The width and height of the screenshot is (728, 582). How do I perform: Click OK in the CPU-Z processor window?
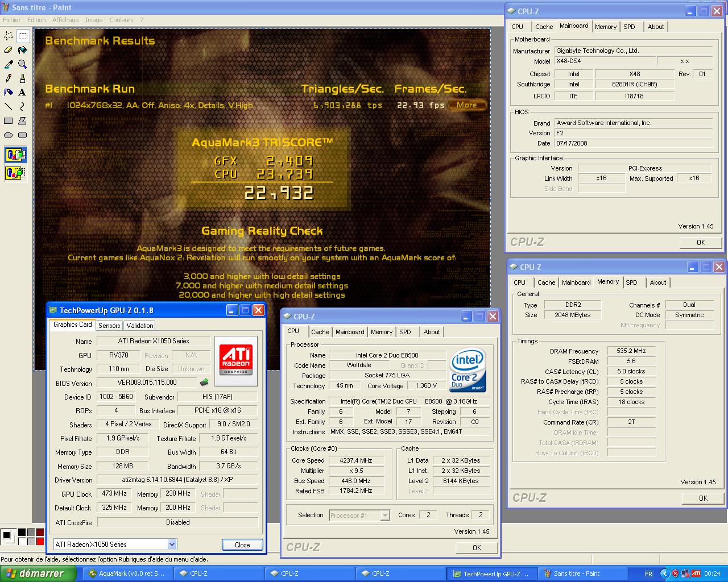coord(477,547)
